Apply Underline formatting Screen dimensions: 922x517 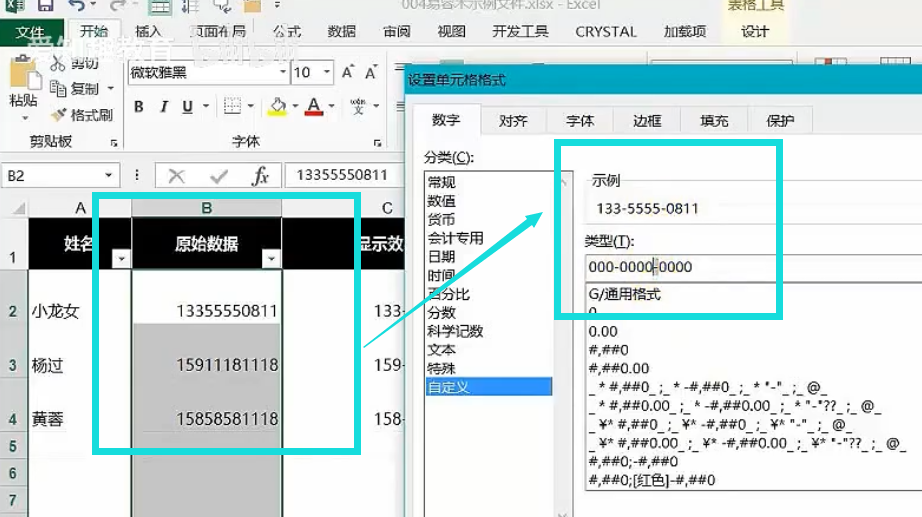coord(188,106)
